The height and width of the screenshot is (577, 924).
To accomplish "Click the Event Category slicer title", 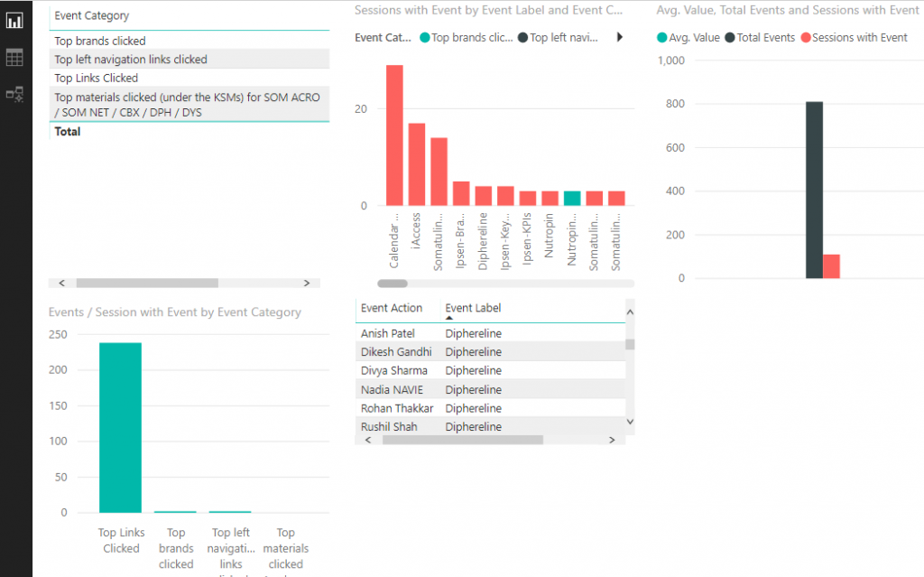I will pos(94,15).
